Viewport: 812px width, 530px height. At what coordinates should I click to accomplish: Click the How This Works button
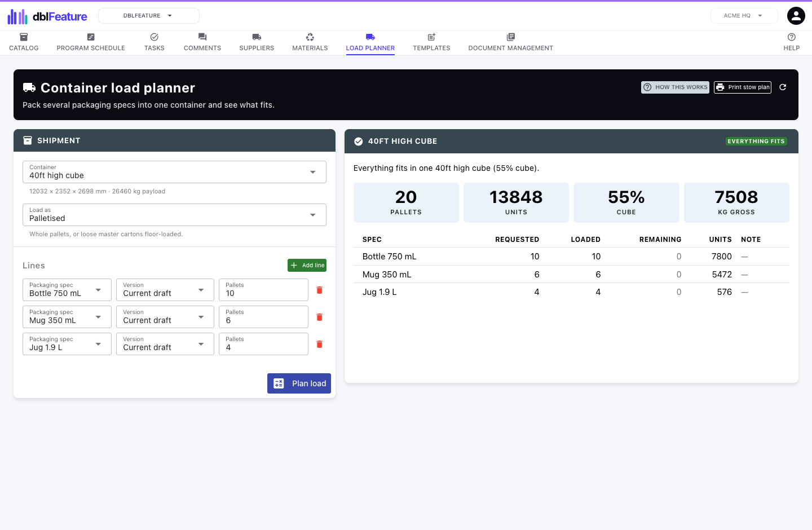click(676, 87)
